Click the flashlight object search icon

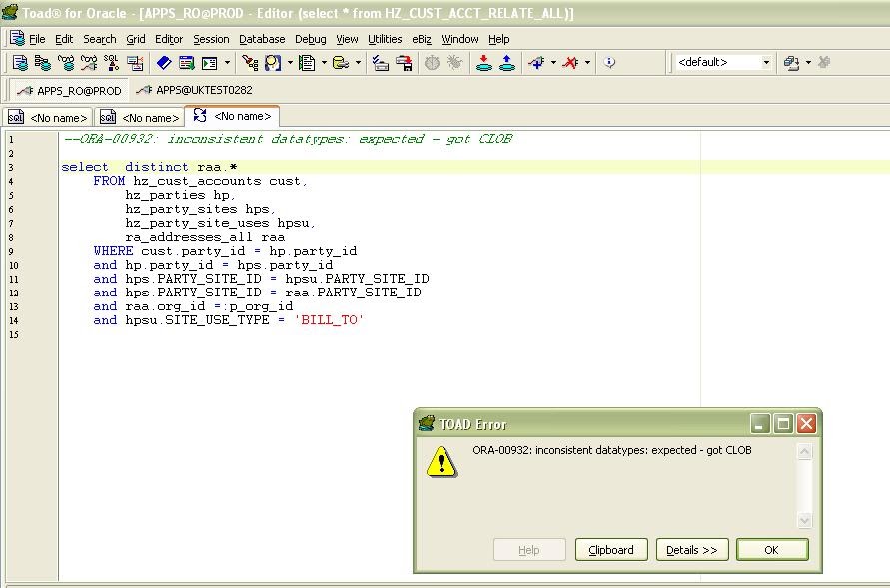(x=250, y=62)
